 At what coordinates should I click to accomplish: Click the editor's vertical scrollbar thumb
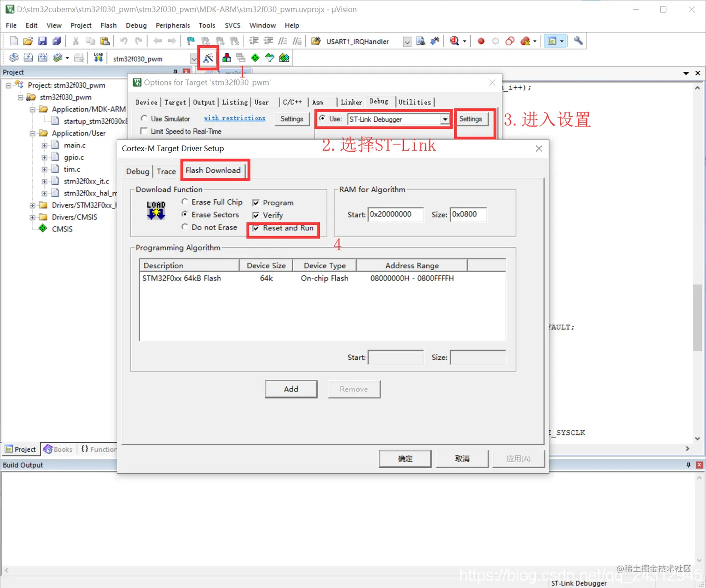698,317
